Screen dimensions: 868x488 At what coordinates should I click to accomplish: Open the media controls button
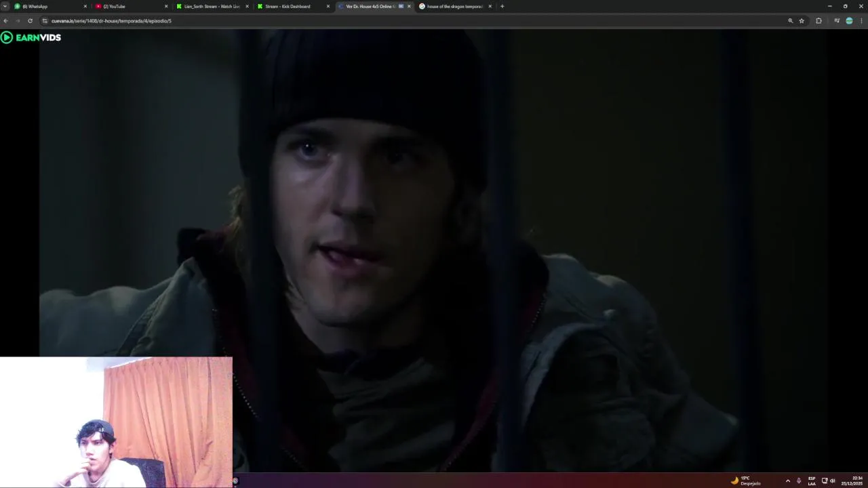(x=837, y=20)
